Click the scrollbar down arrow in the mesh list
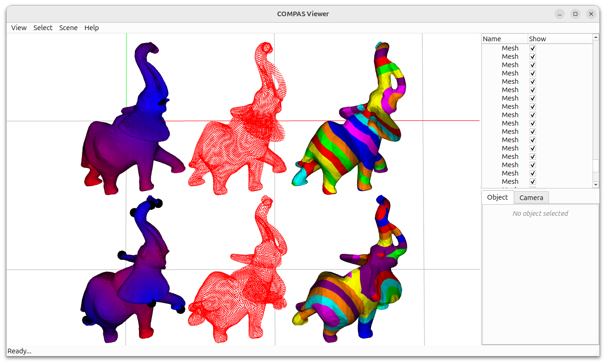This screenshot has width=606, height=364. pos(595,184)
